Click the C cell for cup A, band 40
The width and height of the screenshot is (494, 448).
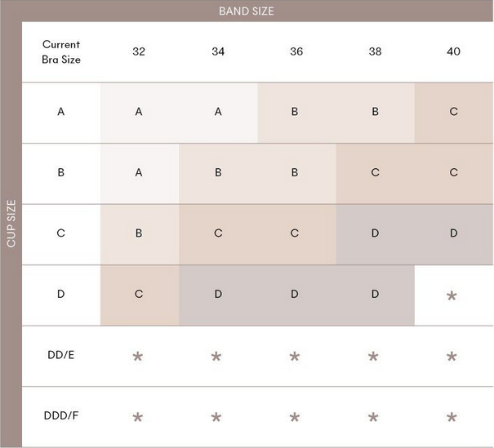(x=453, y=112)
